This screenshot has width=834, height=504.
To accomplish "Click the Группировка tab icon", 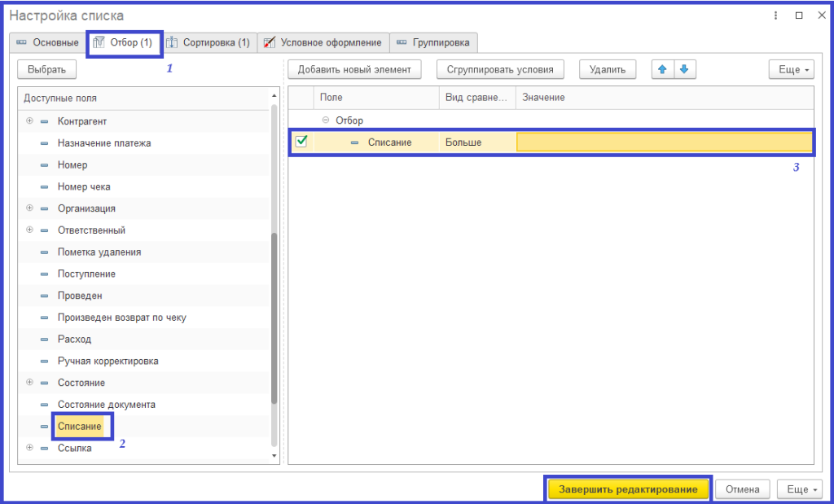I will [x=401, y=42].
